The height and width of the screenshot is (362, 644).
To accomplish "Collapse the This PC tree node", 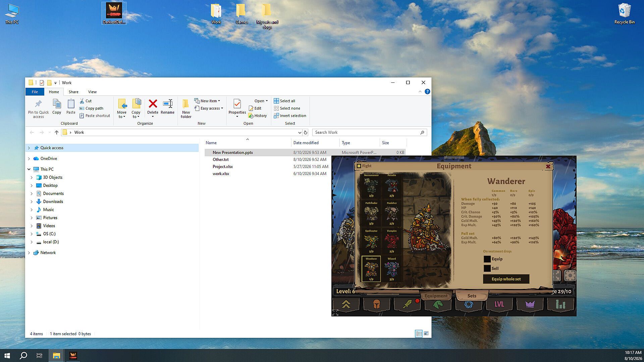I will click(x=29, y=169).
